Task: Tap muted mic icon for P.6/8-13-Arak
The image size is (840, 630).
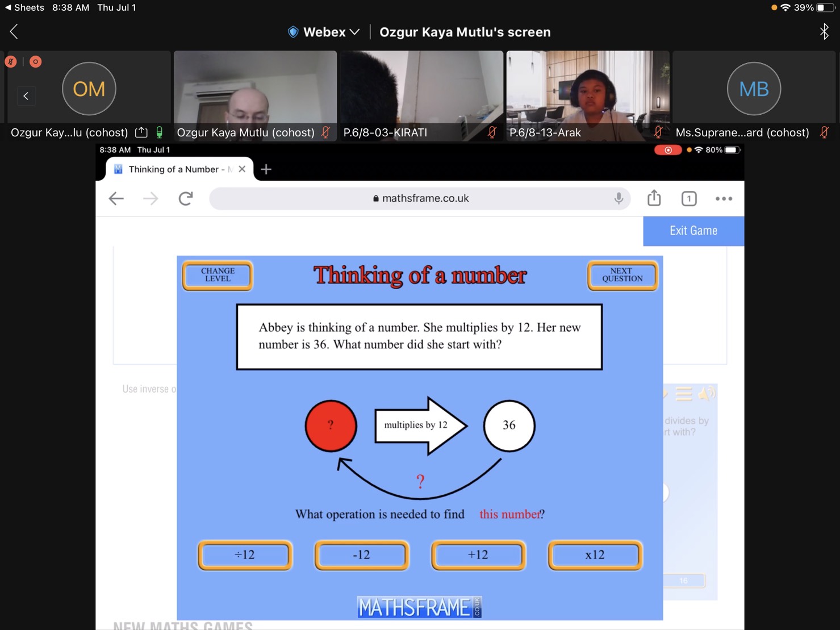Action: pos(658,132)
